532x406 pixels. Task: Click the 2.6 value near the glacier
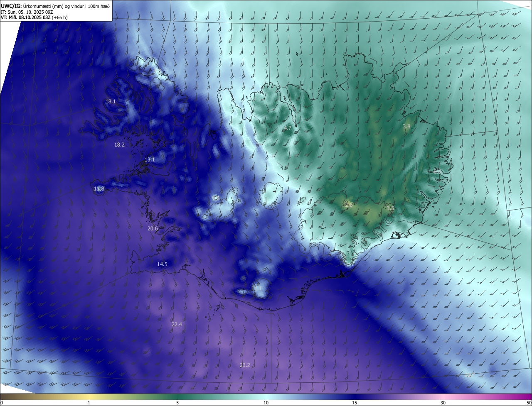[348, 205]
